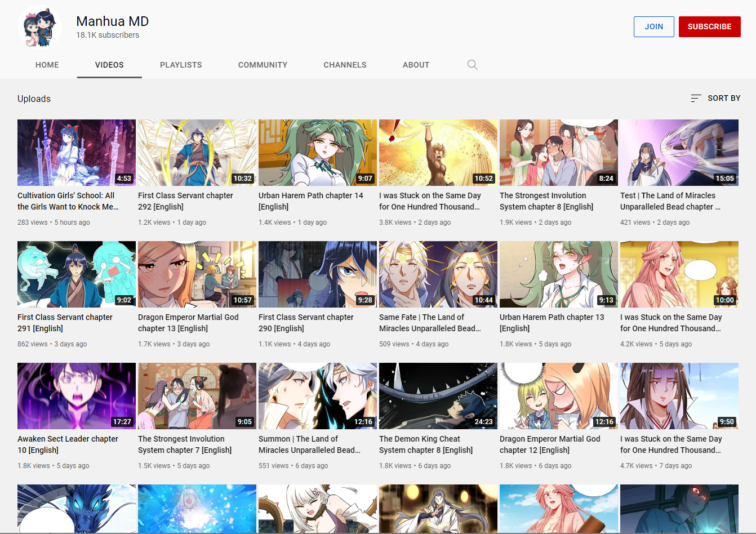Click the 'Uploads' section heading
The height and width of the screenshot is (534, 756).
34,99
